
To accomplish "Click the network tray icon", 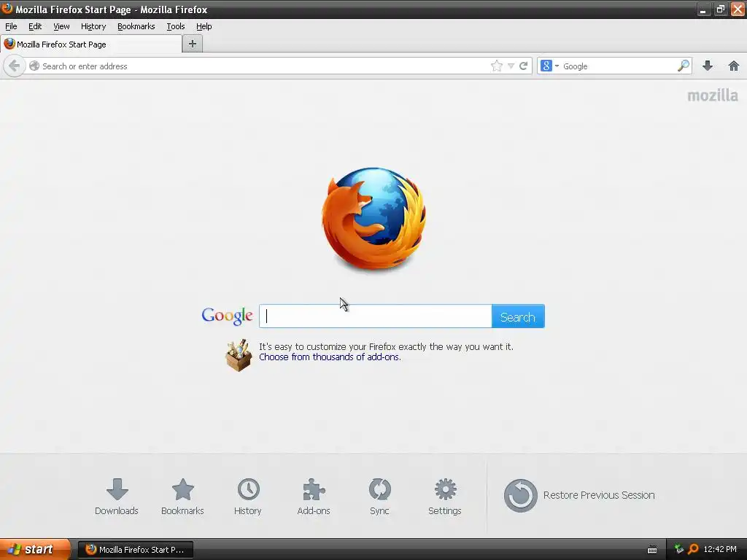I will (x=679, y=549).
